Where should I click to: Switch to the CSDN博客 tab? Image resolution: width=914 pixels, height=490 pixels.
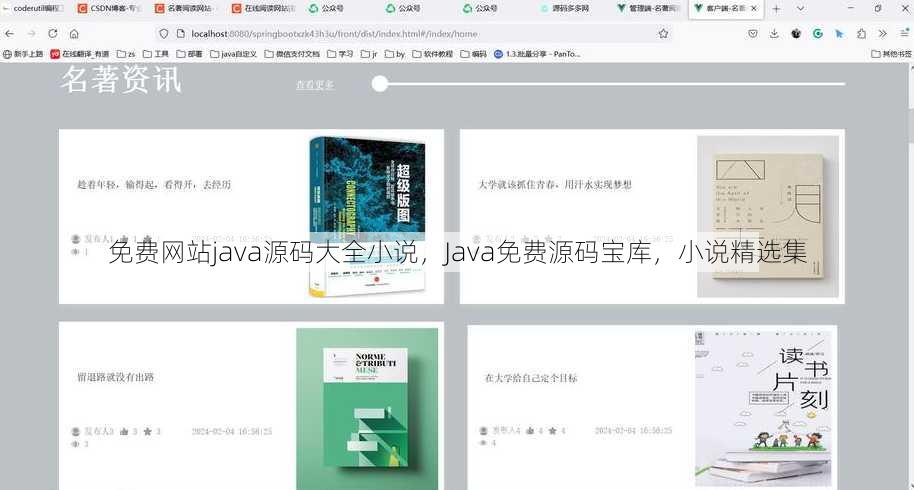[110, 9]
